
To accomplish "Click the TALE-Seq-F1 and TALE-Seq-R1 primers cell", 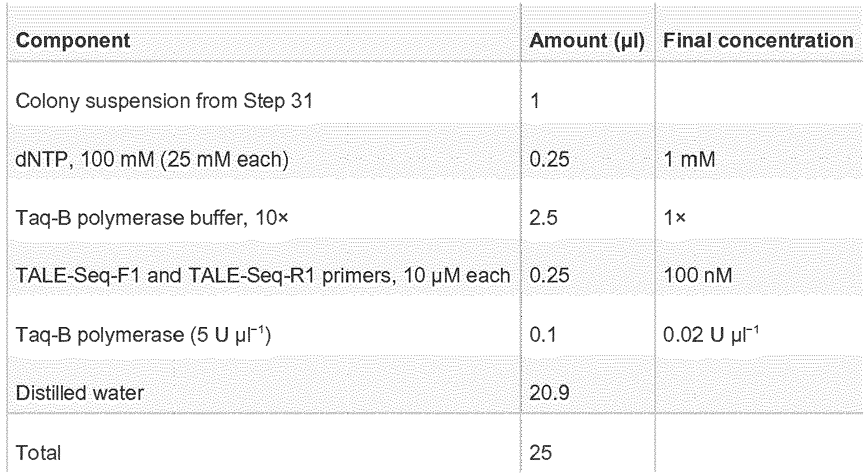I will click(263, 276).
